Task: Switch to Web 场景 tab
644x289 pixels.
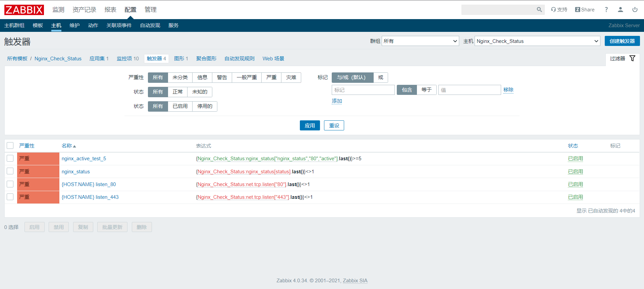Action: click(273, 59)
